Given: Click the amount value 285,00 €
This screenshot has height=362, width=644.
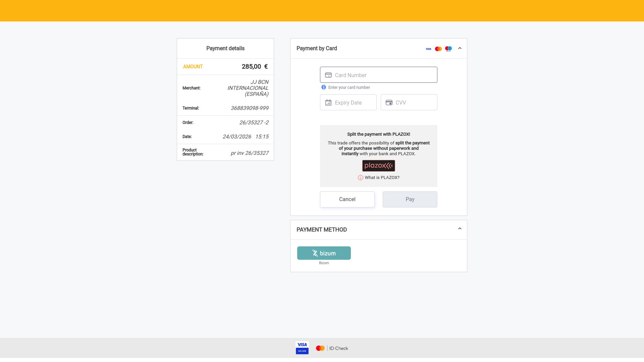Looking at the screenshot, I should pos(255,67).
